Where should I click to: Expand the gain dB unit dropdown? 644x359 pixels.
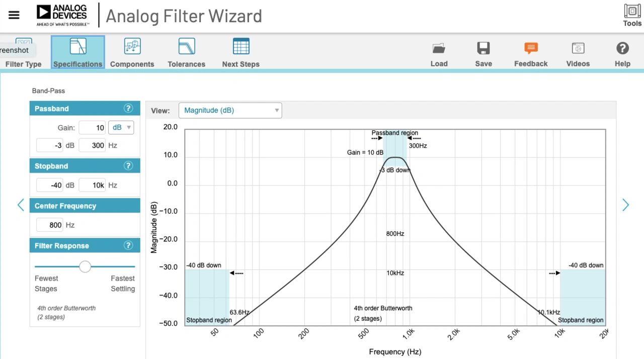pyautogui.click(x=121, y=128)
